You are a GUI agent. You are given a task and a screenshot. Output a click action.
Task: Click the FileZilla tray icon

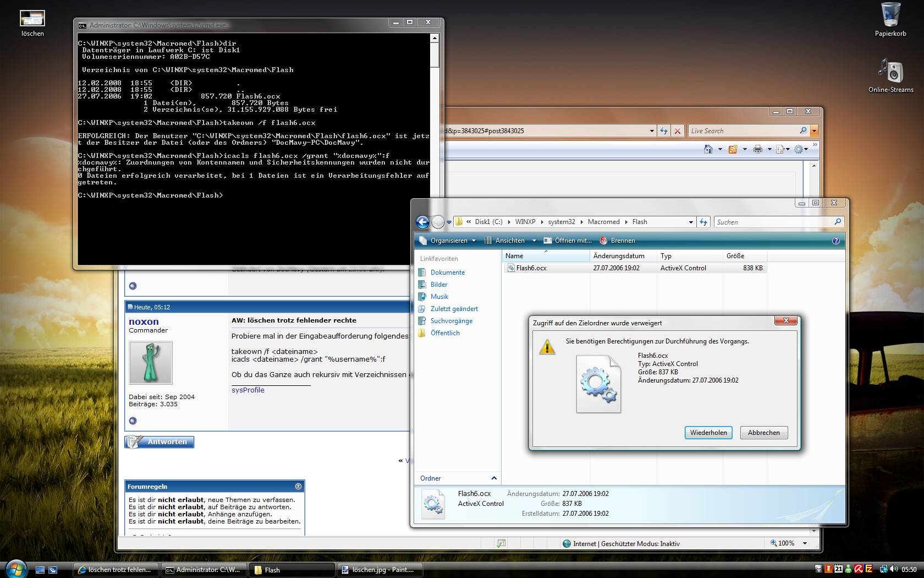[869, 569]
